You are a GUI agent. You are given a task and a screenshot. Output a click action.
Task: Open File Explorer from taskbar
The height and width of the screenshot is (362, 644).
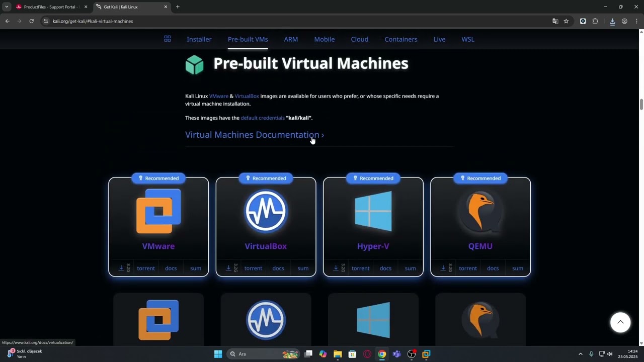point(338,354)
